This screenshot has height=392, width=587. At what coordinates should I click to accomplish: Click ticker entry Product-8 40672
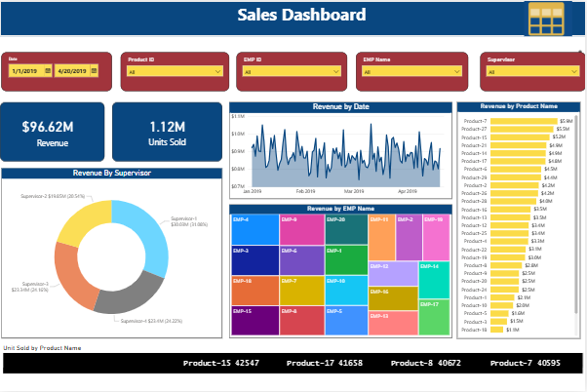tap(426, 363)
